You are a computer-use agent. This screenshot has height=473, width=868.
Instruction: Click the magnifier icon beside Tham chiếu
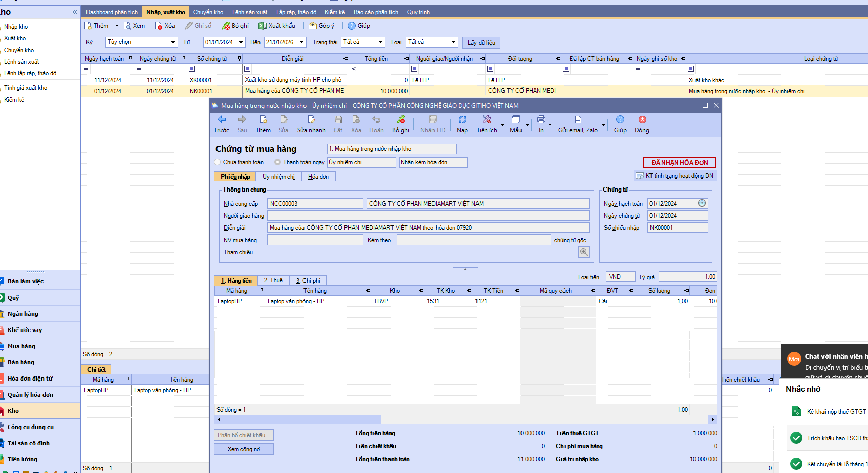(584, 252)
